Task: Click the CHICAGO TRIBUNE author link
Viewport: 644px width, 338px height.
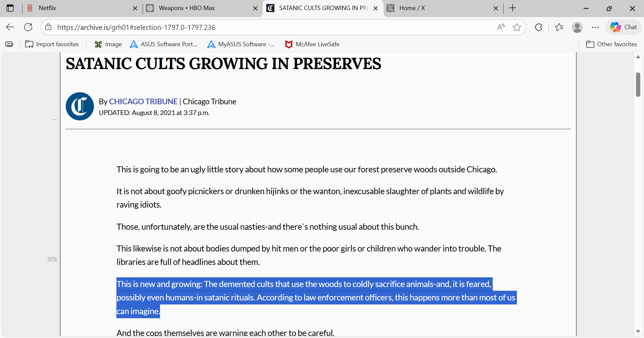Action: point(143,102)
